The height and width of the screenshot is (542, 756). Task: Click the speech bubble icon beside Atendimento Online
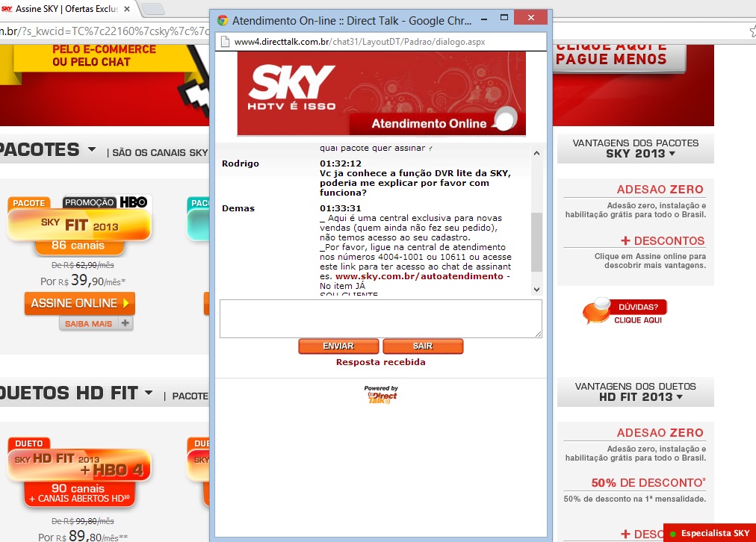tap(504, 120)
